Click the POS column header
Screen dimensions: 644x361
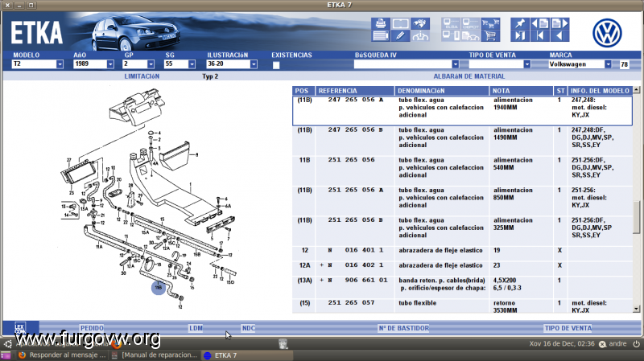(x=303, y=91)
